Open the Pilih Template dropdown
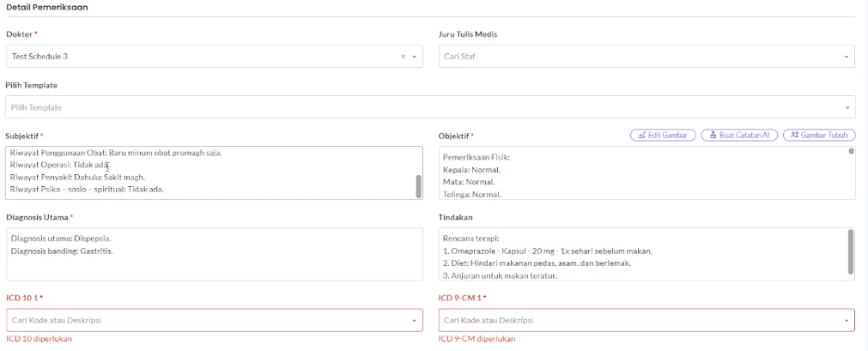Image resolution: width=868 pixels, height=351 pixels. [847, 108]
